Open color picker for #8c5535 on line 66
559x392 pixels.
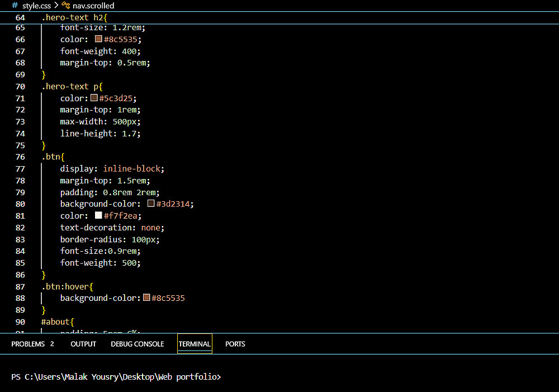pos(98,39)
